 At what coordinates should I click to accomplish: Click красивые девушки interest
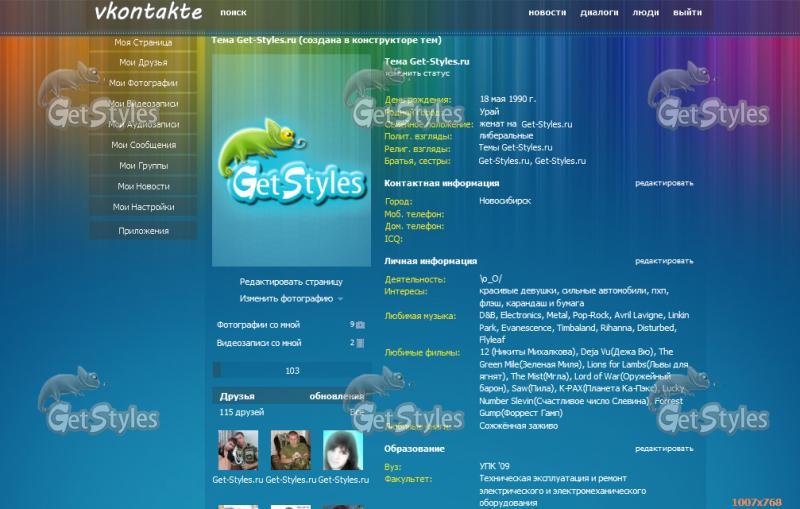[518, 291]
